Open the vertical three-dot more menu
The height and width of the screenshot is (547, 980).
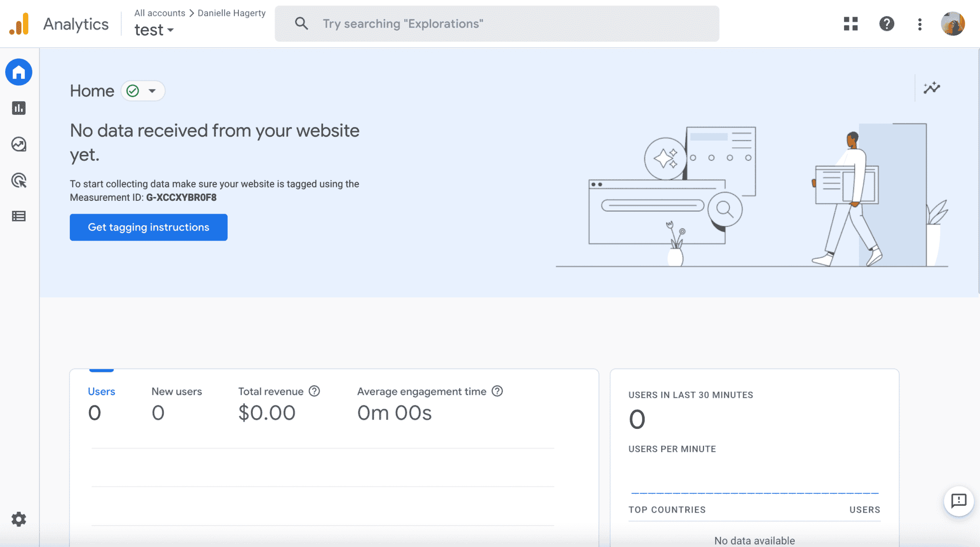click(x=920, y=24)
